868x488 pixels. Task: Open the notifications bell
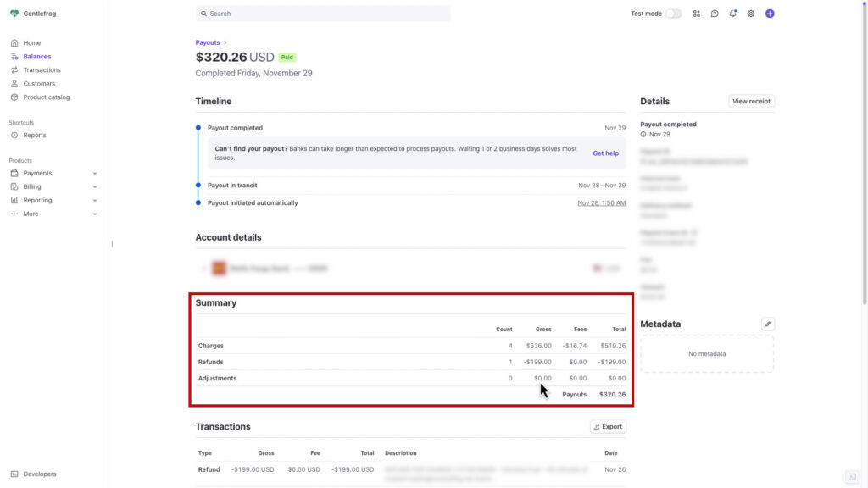[732, 14]
